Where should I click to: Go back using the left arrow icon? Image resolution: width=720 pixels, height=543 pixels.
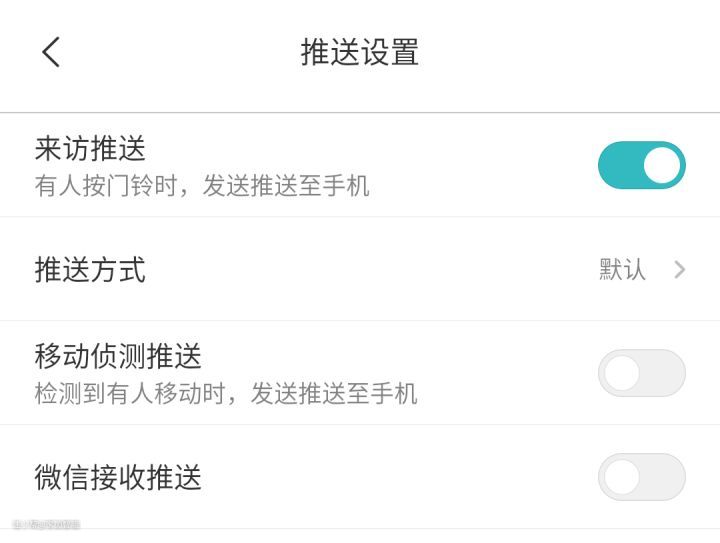click(x=51, y=52)
